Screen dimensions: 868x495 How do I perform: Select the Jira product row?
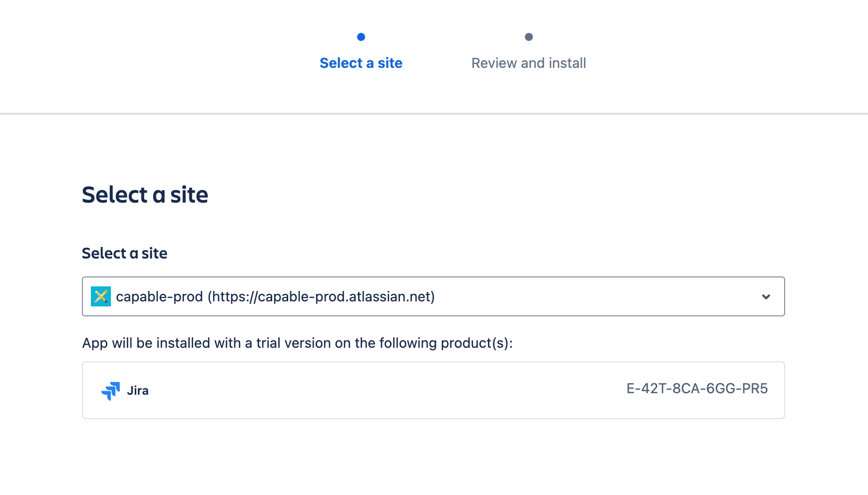[434, 390]
